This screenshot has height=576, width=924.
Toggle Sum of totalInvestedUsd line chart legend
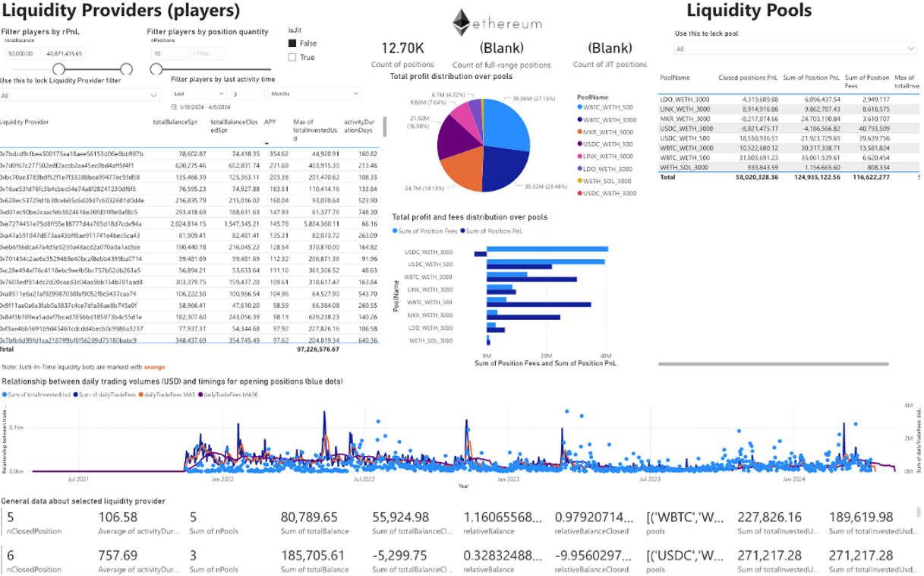point(36,395)
